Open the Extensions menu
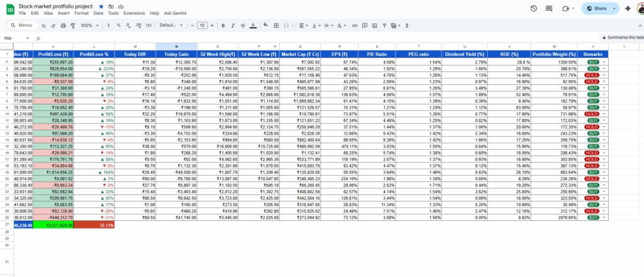 click(133, 13)
